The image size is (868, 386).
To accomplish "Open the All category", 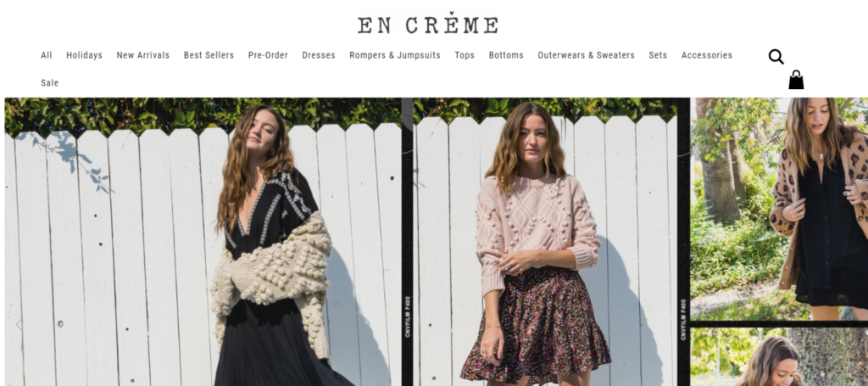I will [x=47, y=55].
